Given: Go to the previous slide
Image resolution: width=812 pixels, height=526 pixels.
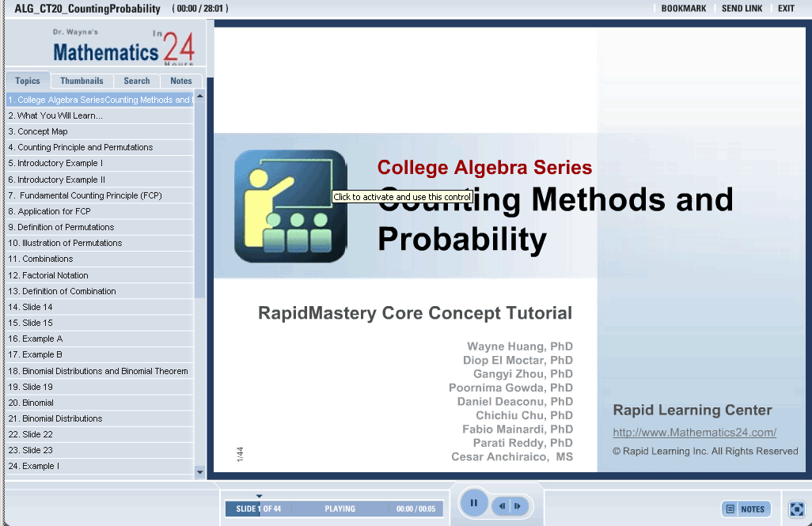Looking at the screenshot, I should point(503,505).
